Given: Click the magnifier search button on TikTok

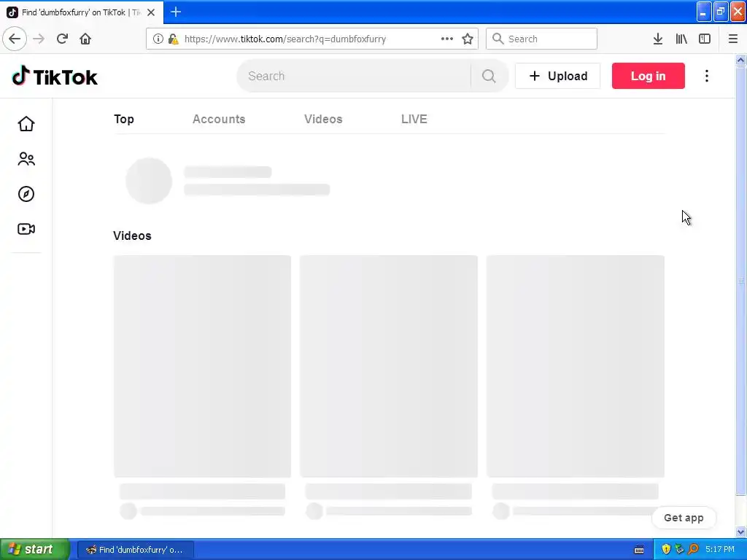Looking at the screenshot, I should [x=489, y=76].
